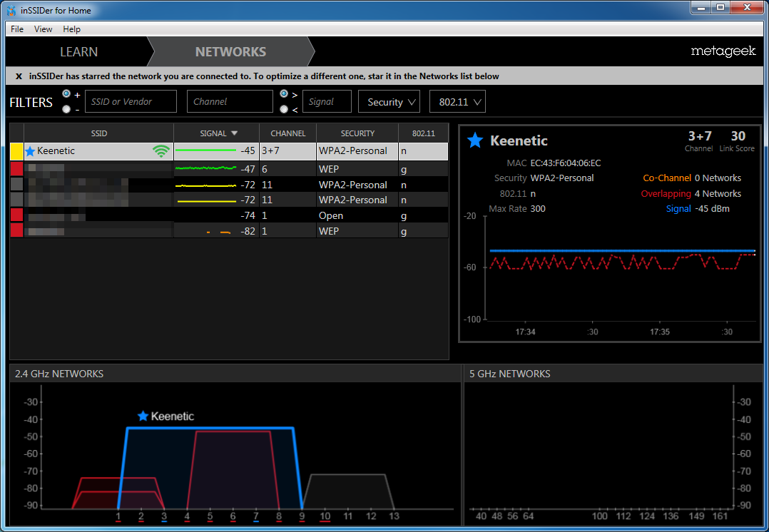769x532 pixels.
Task: Select the minus exclude filter radio button
Action: click(x=66, y=109)
